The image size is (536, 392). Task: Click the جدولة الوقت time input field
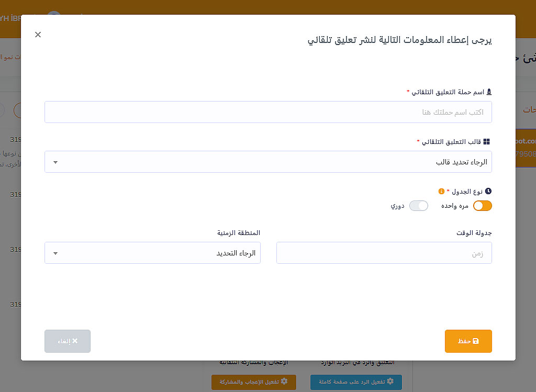tap(384, 253)
